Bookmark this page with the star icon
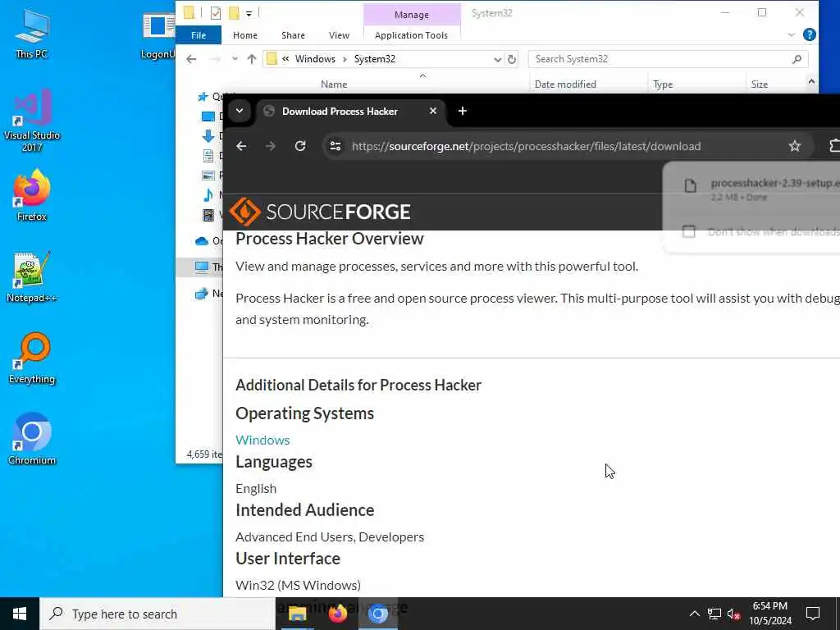 pos(794,146)
